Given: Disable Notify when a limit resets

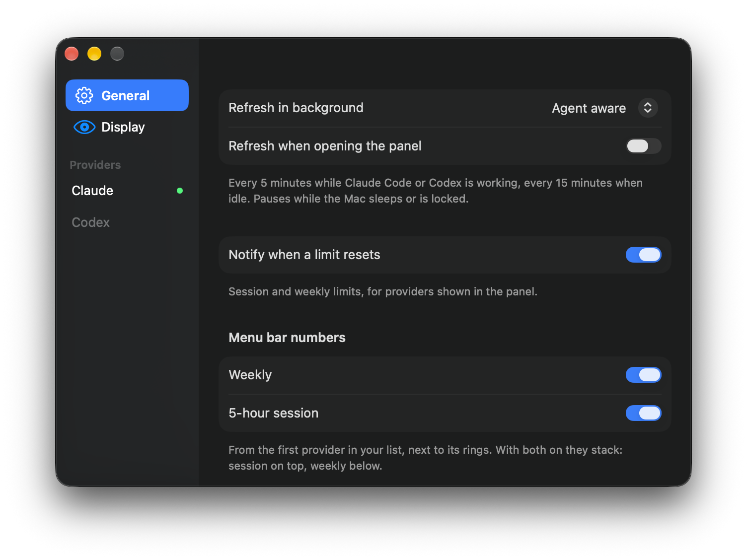Looking at the screenshot, I should pos(644,255).
